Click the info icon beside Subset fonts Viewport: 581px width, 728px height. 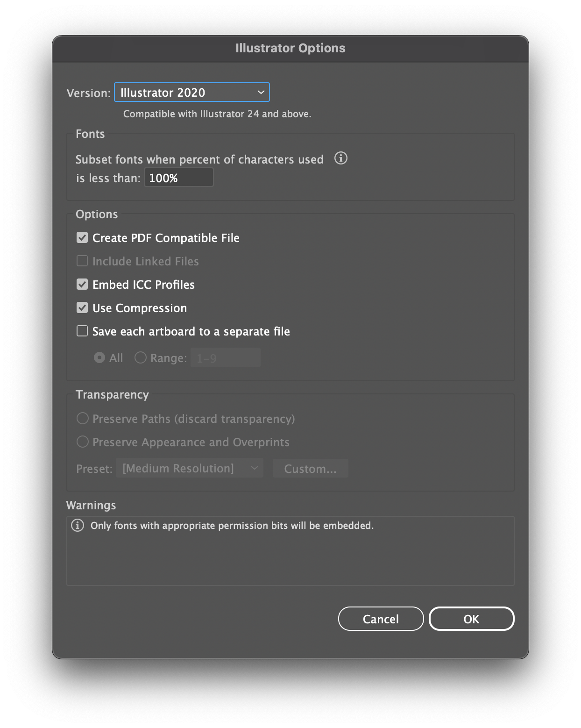tap(341, 158)
